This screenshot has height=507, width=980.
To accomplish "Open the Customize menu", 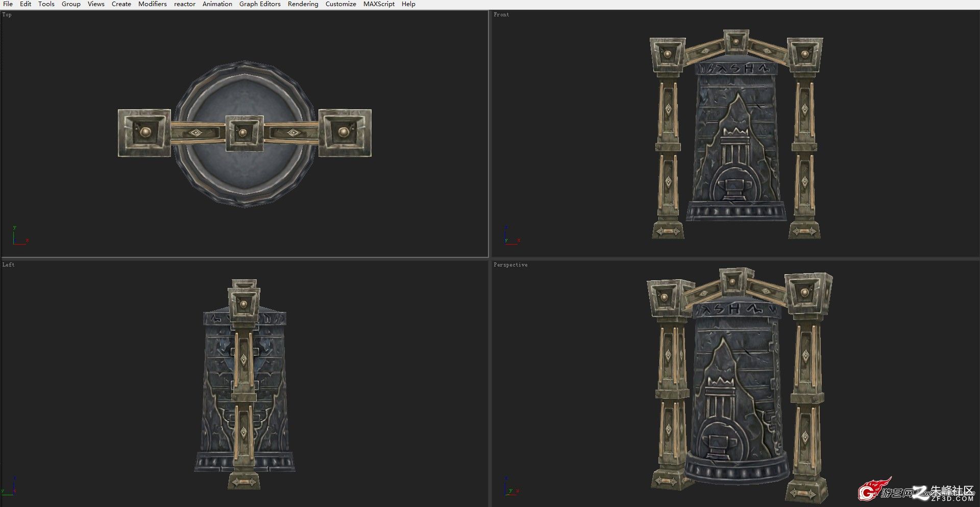I will pyautogui.click(x=341, y=4).
